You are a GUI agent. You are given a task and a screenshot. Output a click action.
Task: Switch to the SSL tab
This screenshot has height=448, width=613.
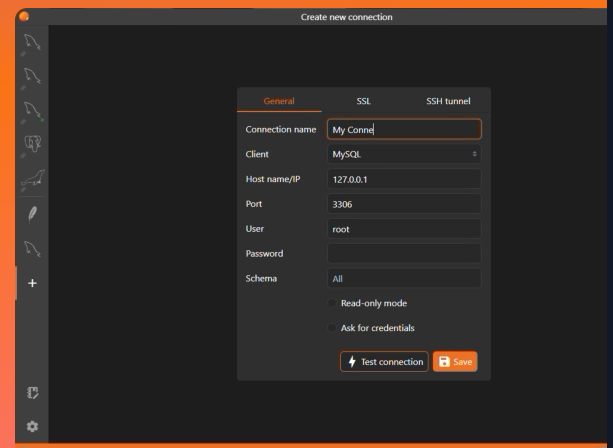point(364,101)
